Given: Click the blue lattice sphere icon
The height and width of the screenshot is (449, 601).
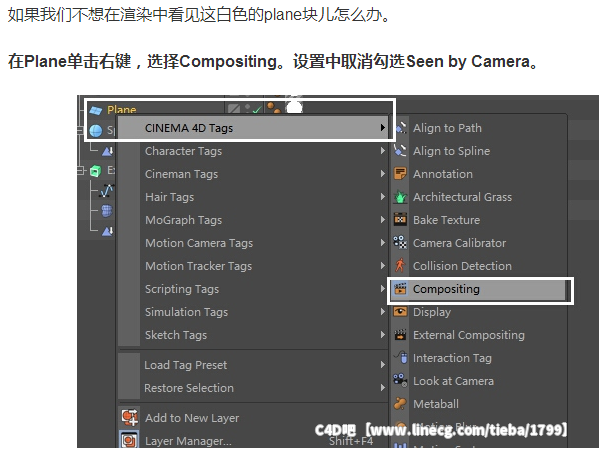Looking at the screenshot, I should [107, 211].
